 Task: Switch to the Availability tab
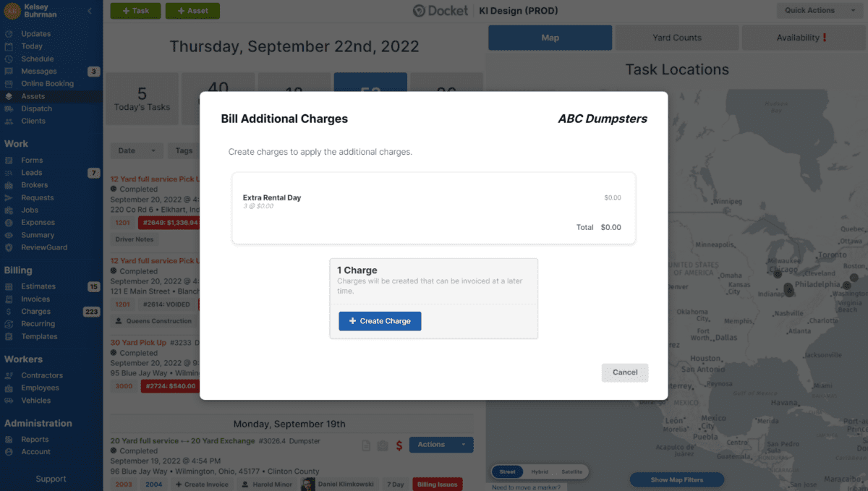(x=802, y=38)
